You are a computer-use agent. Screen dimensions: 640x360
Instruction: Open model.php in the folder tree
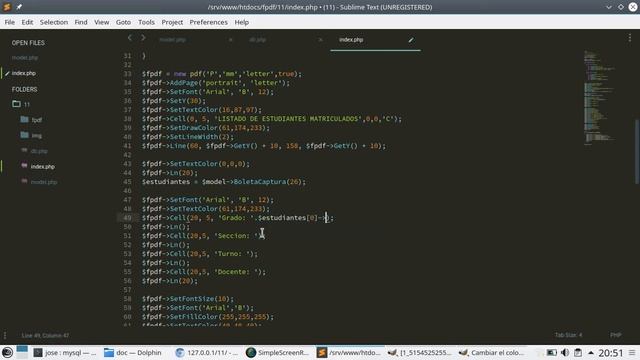[x=44, y=182]
